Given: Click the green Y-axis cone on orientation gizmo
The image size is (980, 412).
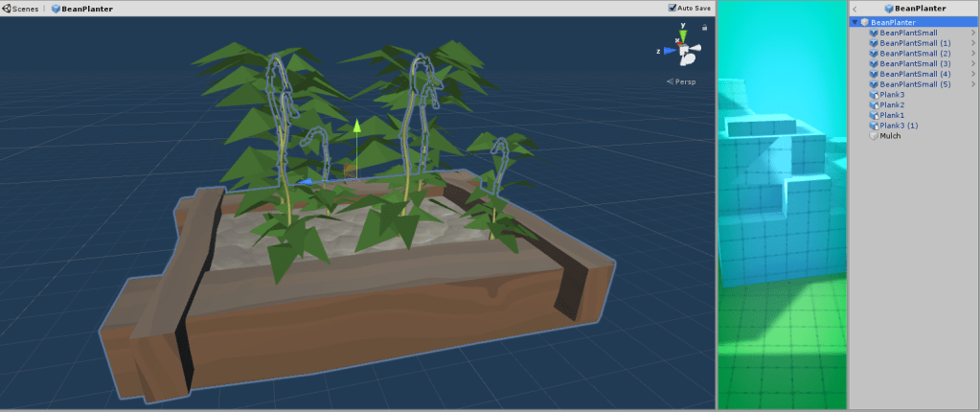Looking at the screenshot, I should coord(683,35).
